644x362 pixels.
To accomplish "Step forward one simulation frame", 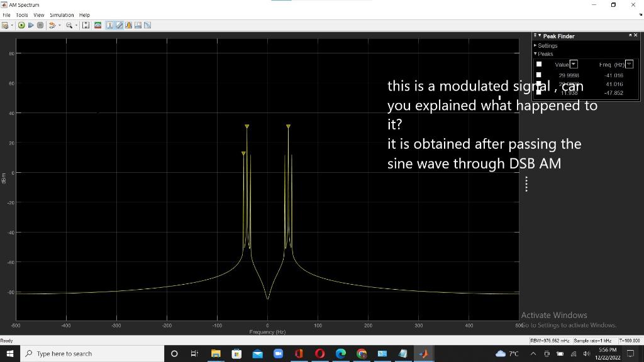I will click(x=30, y=25).
